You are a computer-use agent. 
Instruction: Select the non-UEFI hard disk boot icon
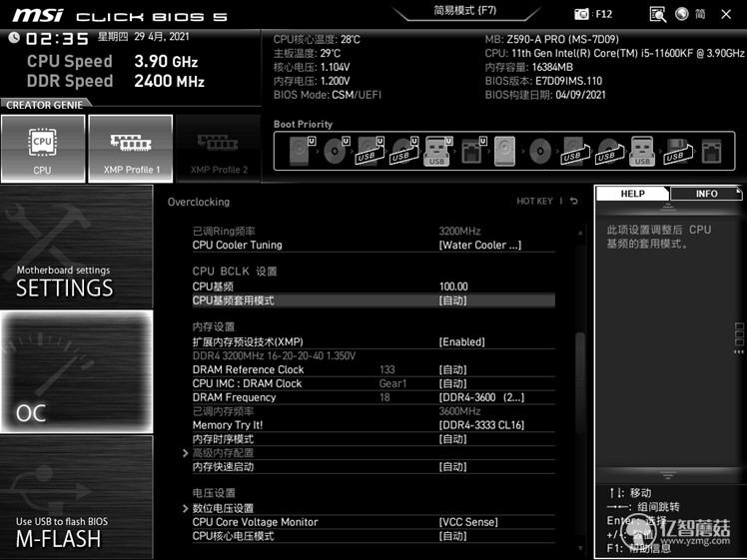coord(505,151)
